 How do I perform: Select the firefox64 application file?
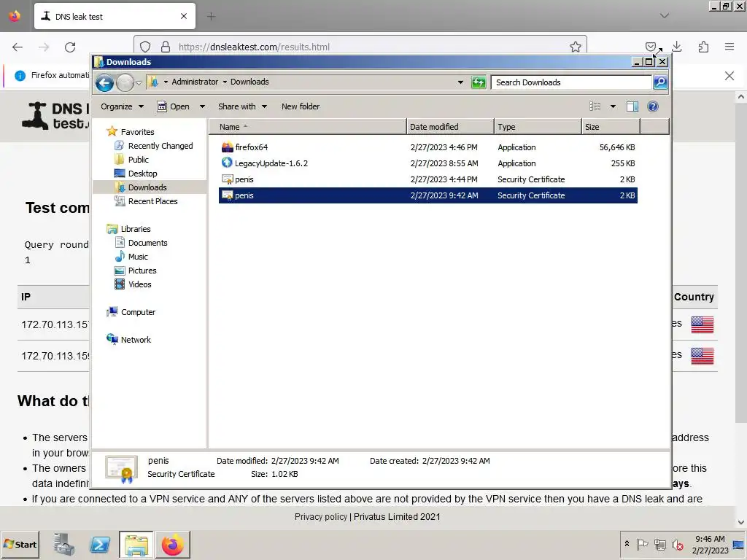(427, 147)
